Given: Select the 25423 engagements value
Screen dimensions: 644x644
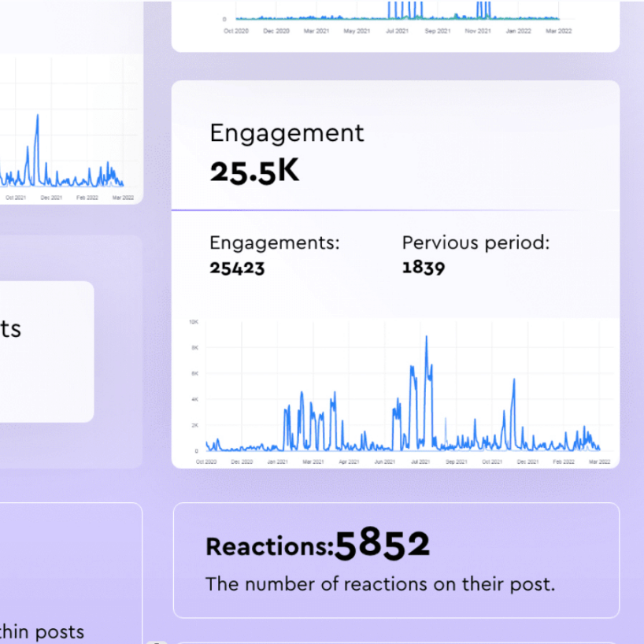Looking at the screenshot, I should point(237,268).
